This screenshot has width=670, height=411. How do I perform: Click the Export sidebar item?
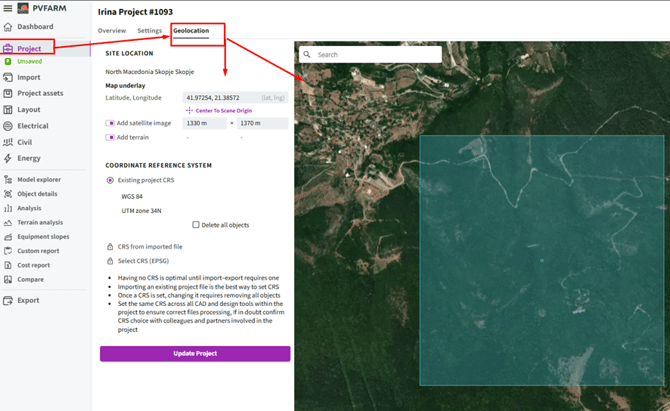(x=28, y=300)
